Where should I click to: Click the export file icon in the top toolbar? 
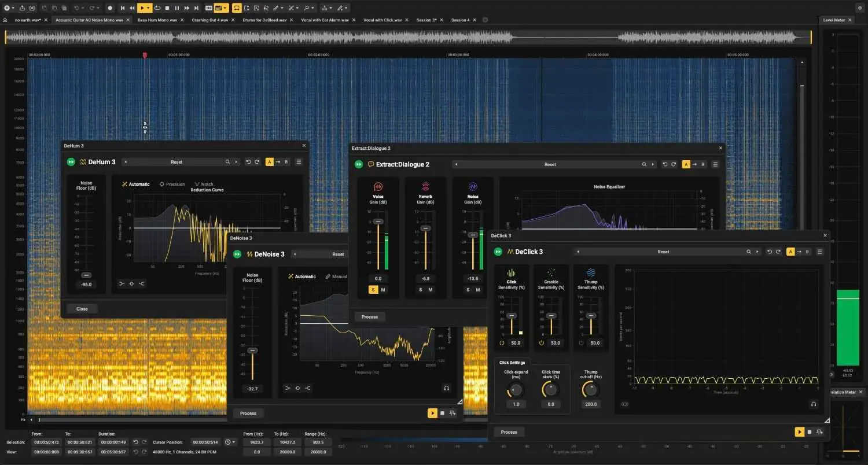(22, 8)
